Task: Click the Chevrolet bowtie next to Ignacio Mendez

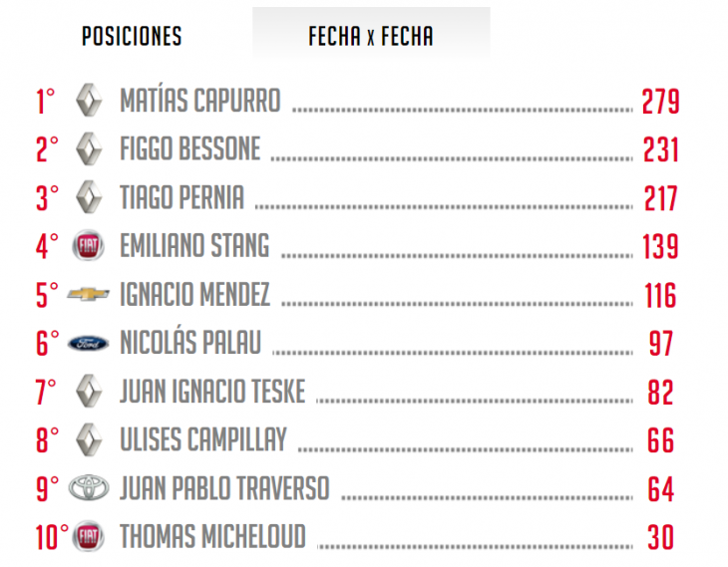Action: [88, 294]
